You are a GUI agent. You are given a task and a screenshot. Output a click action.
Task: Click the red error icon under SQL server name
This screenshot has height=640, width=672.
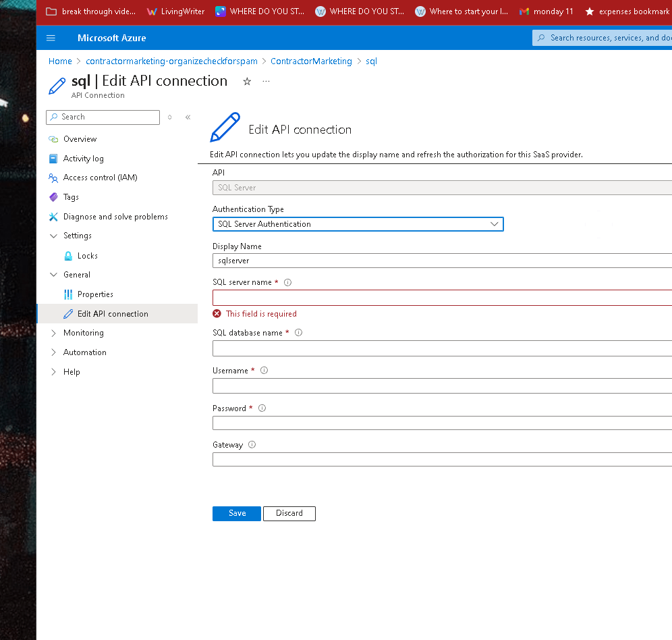click(x=217, y=313)
